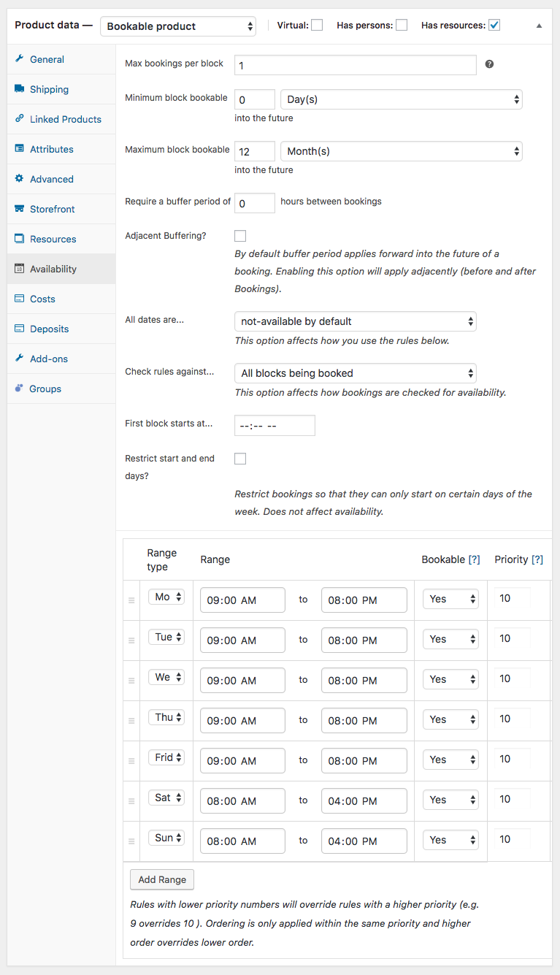Viewport: 560px width, 975px height.
Task: Click drag handle icon on the Monday row
Action: pyautogui.click(x=131, y=600)
